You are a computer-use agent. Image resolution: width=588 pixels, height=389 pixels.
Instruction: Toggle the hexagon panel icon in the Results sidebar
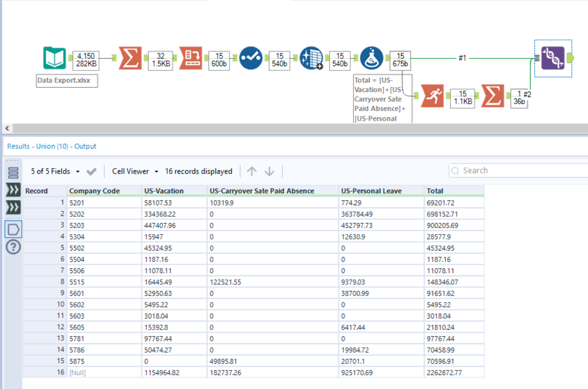coord(13,229)
